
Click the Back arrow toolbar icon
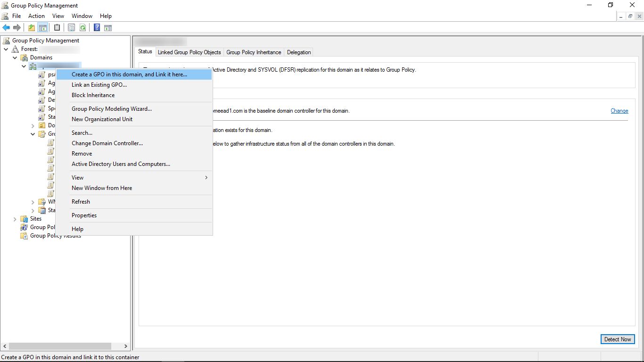6,27
